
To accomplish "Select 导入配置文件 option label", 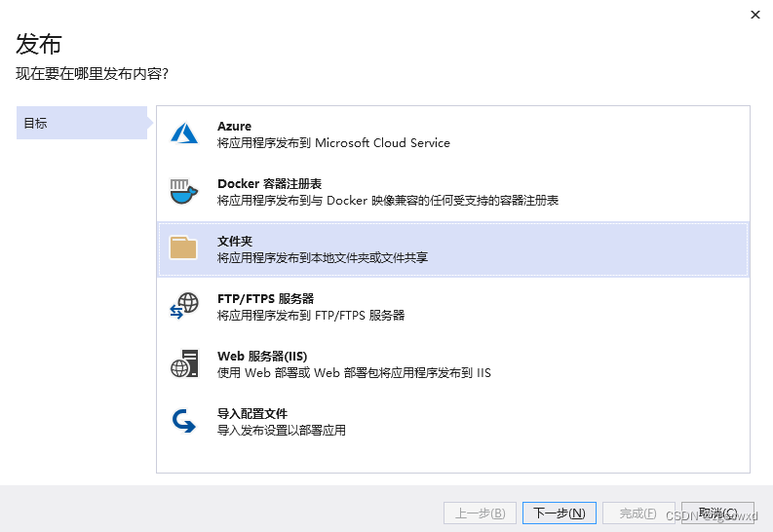I will pos(252,414).
